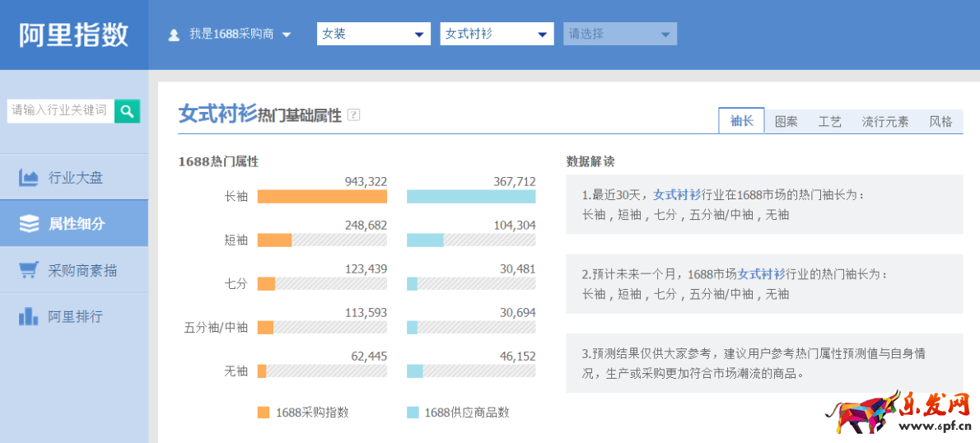Screen dimensions: 980x443
Task: Open 阿里排行 in the sidebar
Action: pyautogui.click(x=74, y=316)
